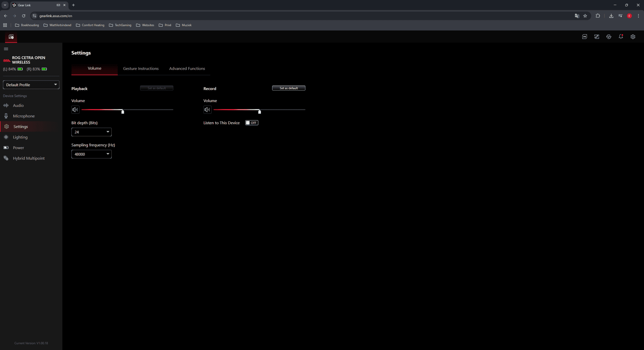The height and width of the screenshot is (350, 644).
Task: Open the Lighting settings page
Action: [x=20, y=137]
